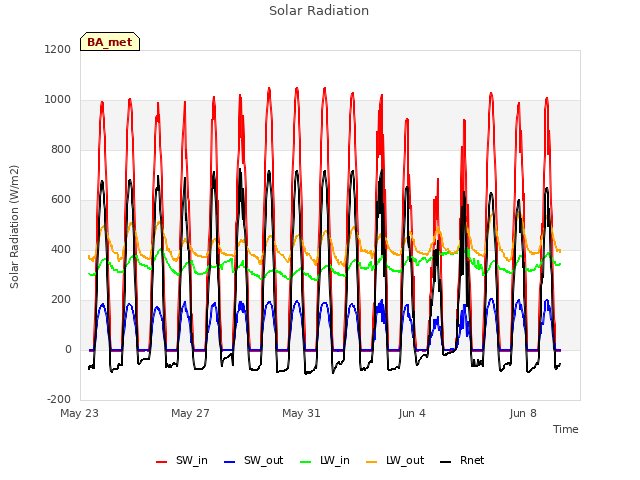Click the BA_met annotation label
Image resolution: width=640 pixels, height=480 pixels.
[x=110, y=42]
